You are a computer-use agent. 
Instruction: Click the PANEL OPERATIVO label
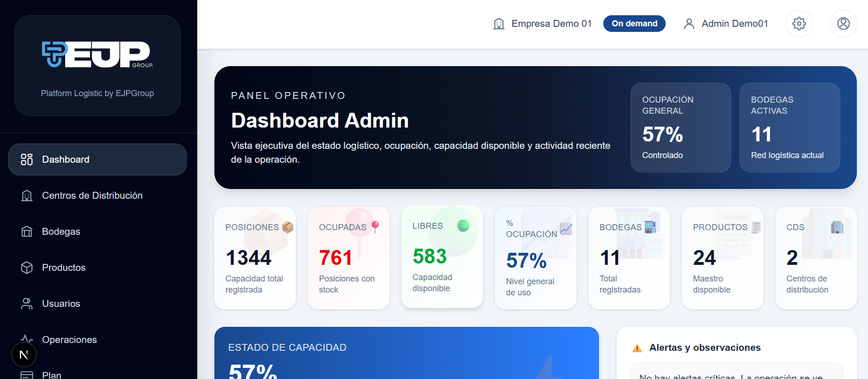click(288, 96)
